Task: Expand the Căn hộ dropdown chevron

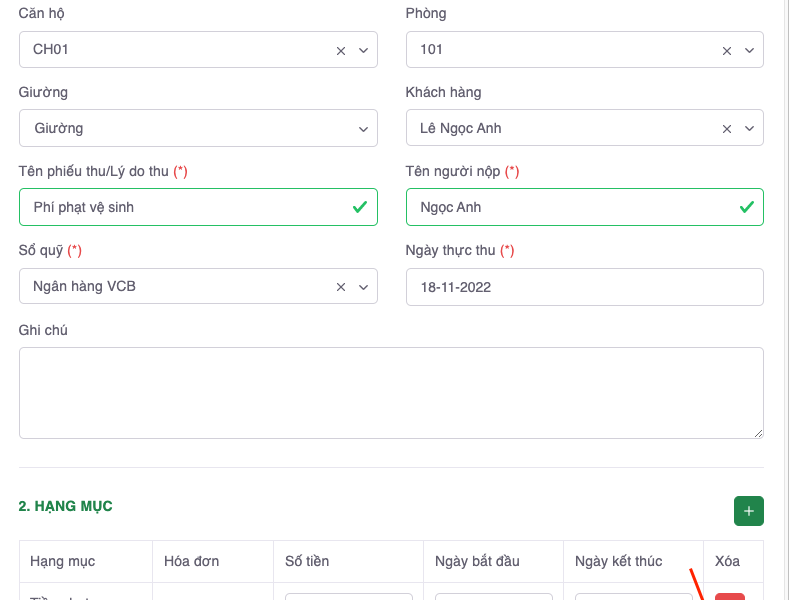Action: (x=363, y=50)
